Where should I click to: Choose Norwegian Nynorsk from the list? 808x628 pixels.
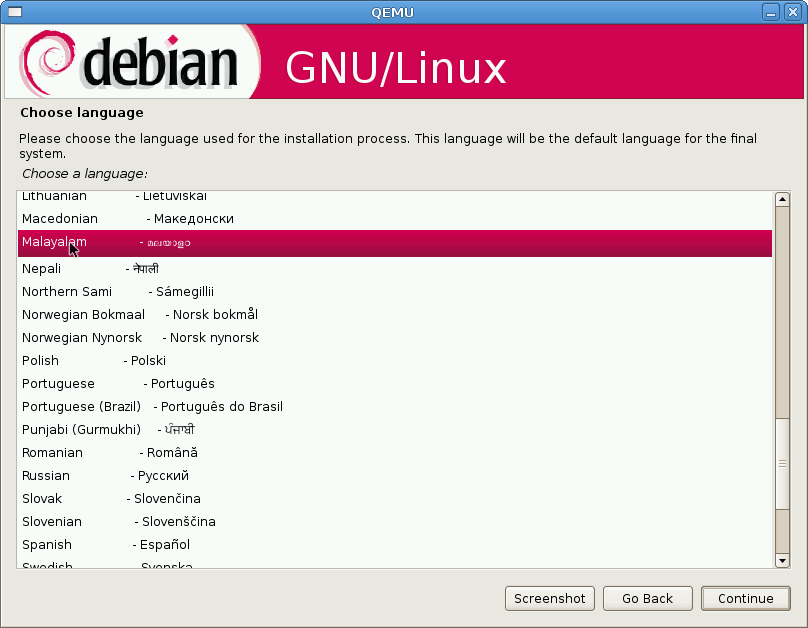(82, 337)
